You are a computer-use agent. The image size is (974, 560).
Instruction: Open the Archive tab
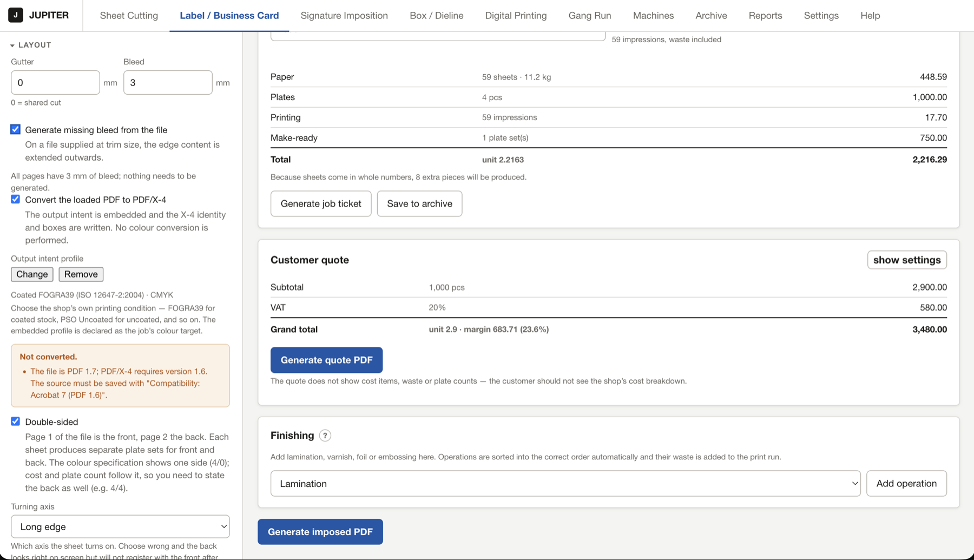pos(711,16)
